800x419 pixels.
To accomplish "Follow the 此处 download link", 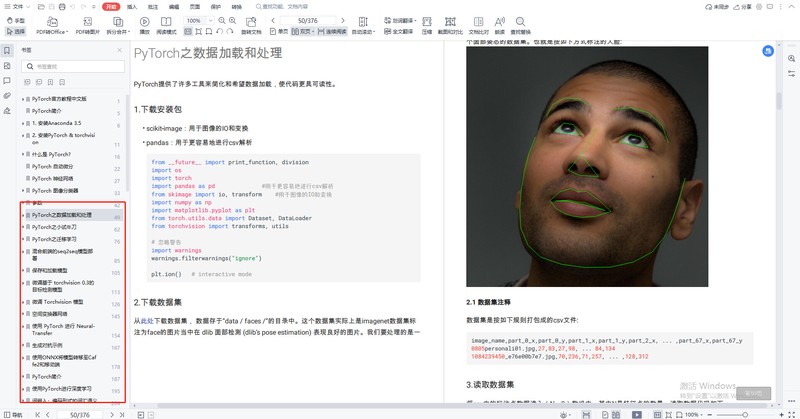I will tap(147, 321).
